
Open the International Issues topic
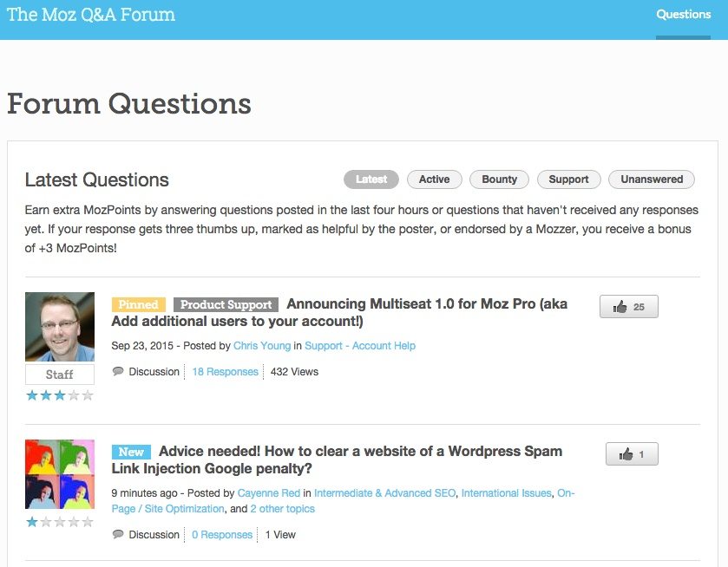pos(507,493)
